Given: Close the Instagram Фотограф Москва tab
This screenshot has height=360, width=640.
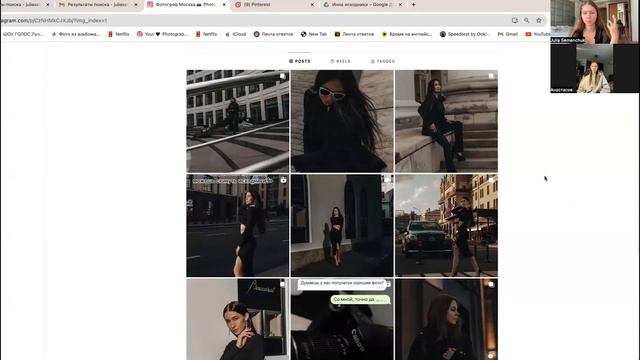Looking at the screenshot, I should [x=224, y=4].
